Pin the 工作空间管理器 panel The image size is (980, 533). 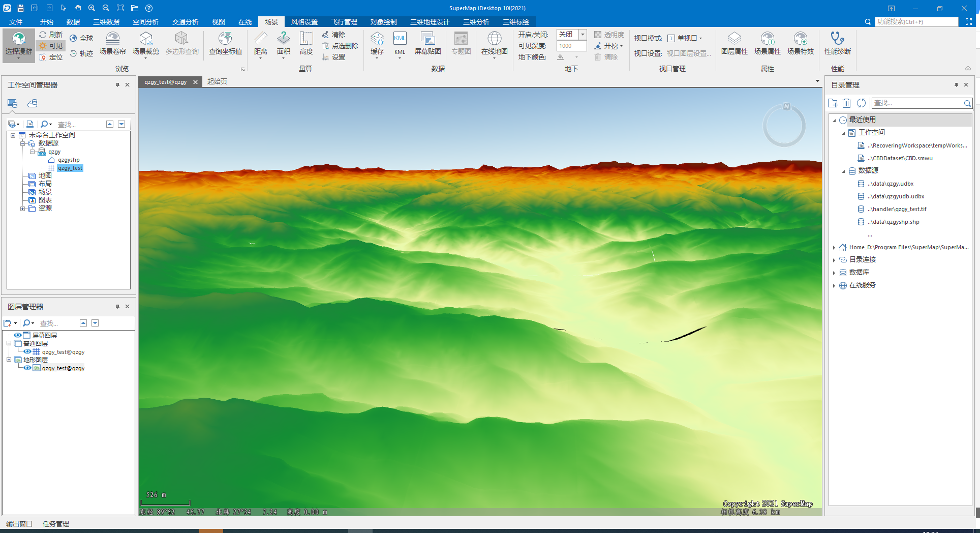pos(117,85)
